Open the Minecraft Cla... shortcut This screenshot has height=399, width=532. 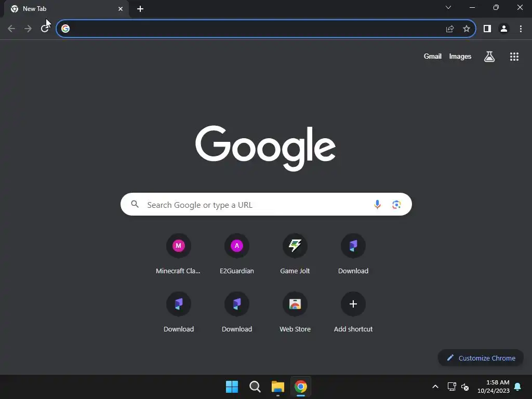pos(179,255)
